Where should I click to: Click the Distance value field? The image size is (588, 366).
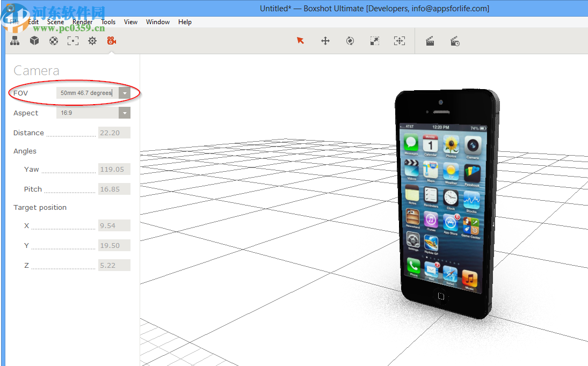point(114,133)
